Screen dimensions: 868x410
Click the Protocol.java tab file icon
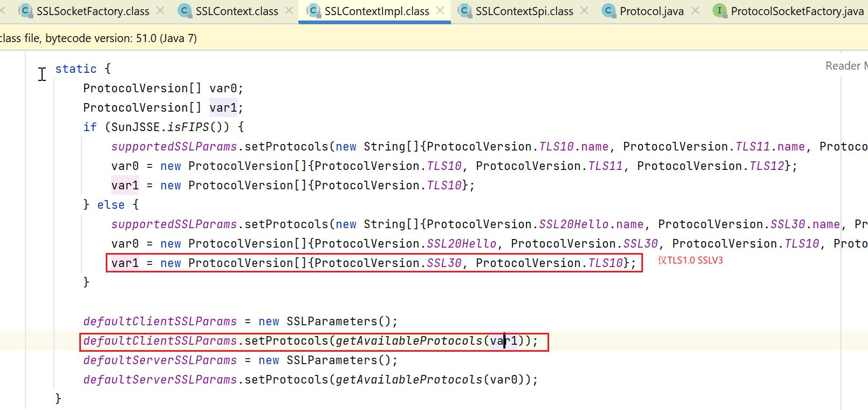point(609,10)
